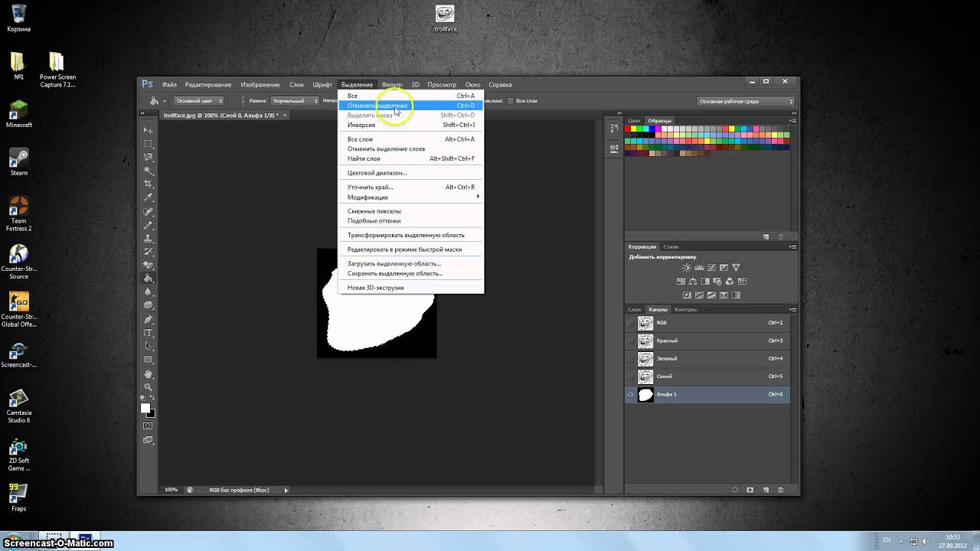
Task: Select the Rectangular Marquee tool
Action: [x=148, y=143]
